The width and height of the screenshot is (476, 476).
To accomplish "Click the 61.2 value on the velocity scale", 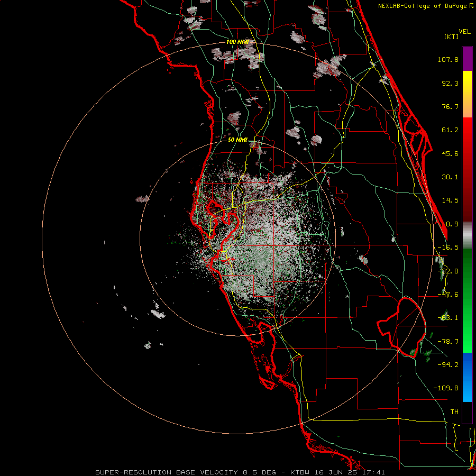I will tap(450, 130).
